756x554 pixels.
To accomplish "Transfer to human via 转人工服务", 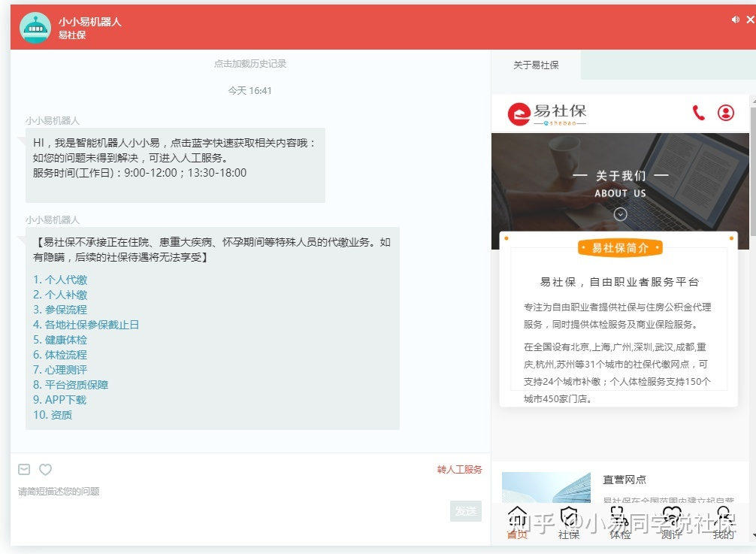I will click(x=459, y=469).
